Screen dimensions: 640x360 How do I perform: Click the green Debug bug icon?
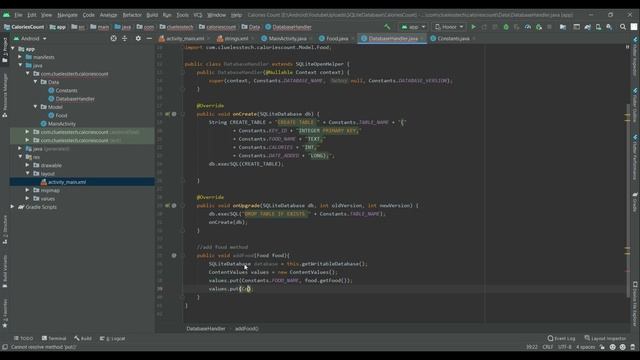click(506, 27)
